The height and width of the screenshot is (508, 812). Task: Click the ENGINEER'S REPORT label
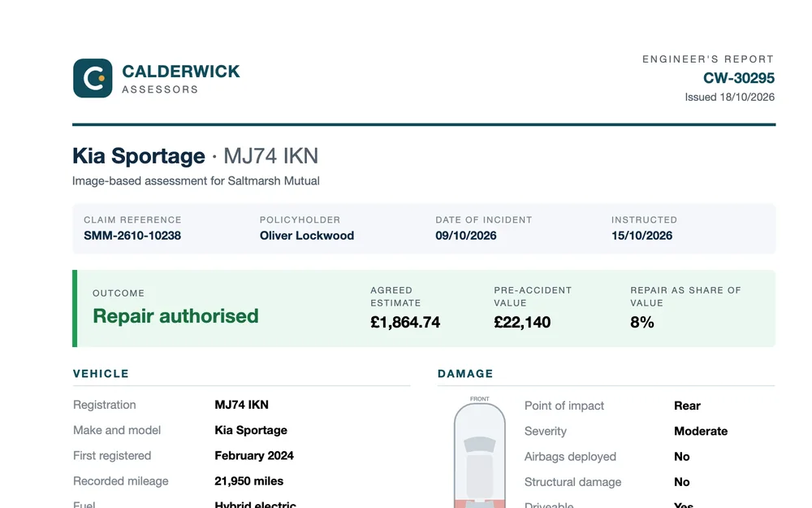click(708, 59)
